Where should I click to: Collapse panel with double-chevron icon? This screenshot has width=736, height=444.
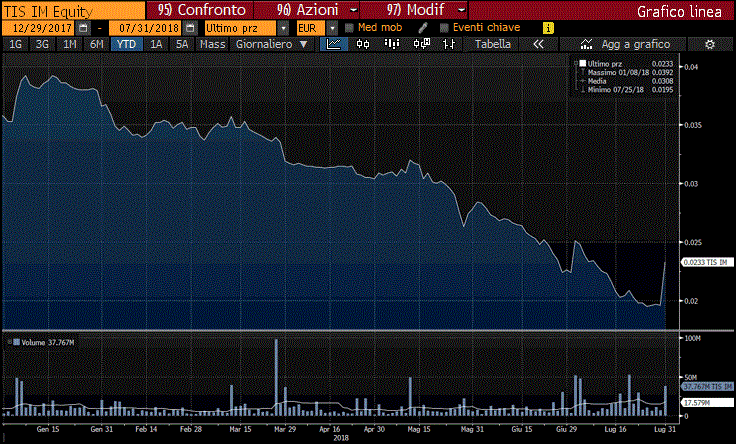coord(538,44)
